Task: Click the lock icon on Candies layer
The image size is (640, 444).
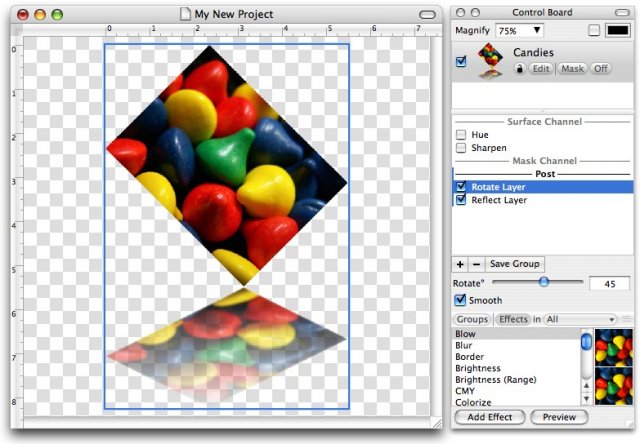Action: pyautogui.click(x=519, y=69)
